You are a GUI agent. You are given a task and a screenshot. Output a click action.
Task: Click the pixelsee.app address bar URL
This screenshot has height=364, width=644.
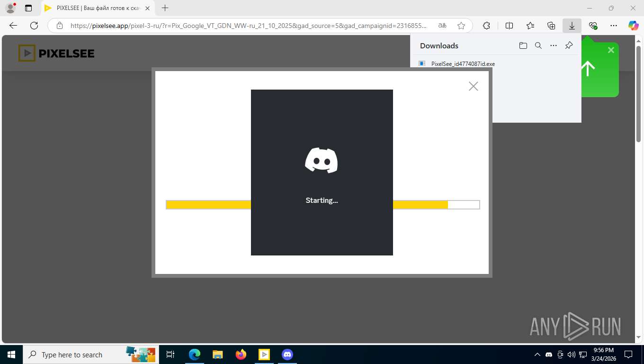point(248,26)
